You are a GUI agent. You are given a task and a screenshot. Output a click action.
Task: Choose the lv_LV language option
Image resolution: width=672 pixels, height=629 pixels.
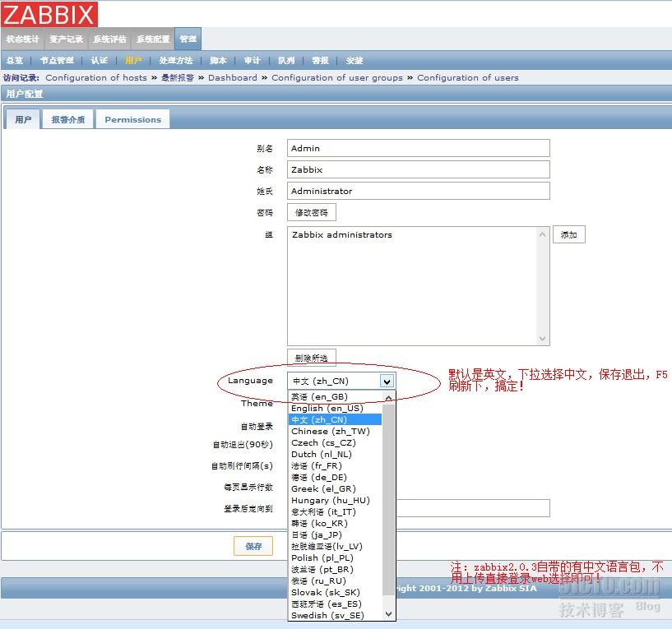click(x=335, y=546)
